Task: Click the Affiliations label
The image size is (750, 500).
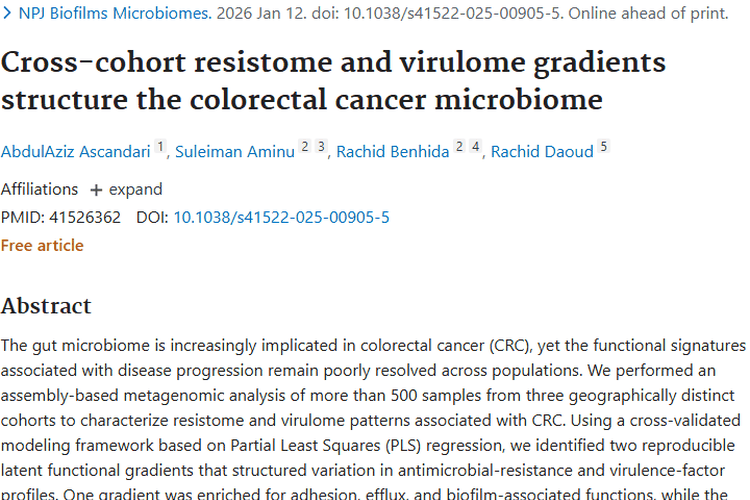Action: [39, 189]
